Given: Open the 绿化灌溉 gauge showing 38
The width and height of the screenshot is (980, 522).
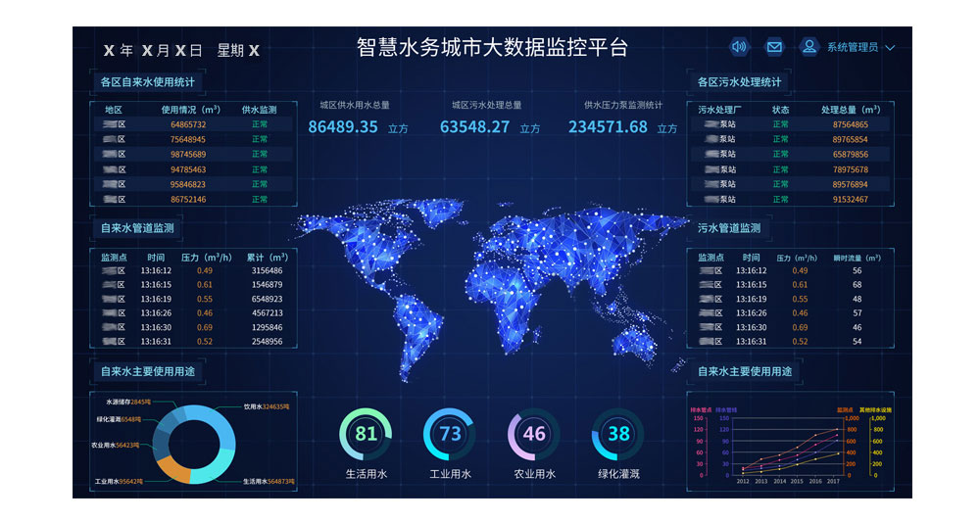Looking at the screenshot, I should coord(618,434).
